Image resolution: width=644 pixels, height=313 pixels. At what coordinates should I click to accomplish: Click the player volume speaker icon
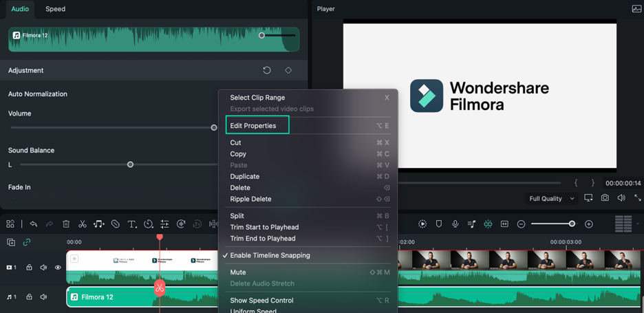621,198
